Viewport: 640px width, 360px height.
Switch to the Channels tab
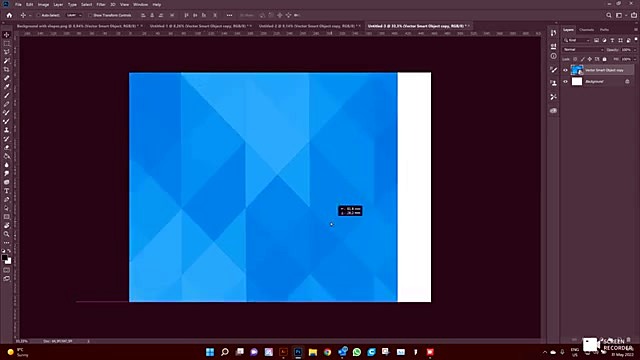[587, 30]
